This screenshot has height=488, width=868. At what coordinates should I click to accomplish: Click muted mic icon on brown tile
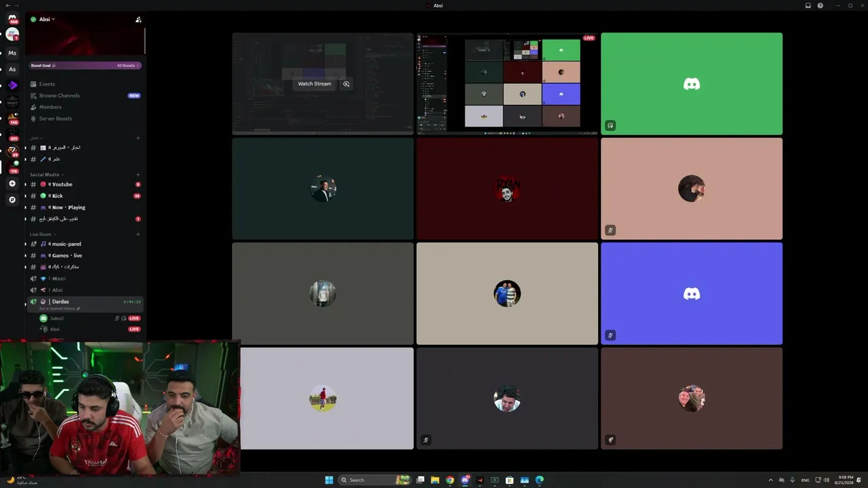point(610,440)
